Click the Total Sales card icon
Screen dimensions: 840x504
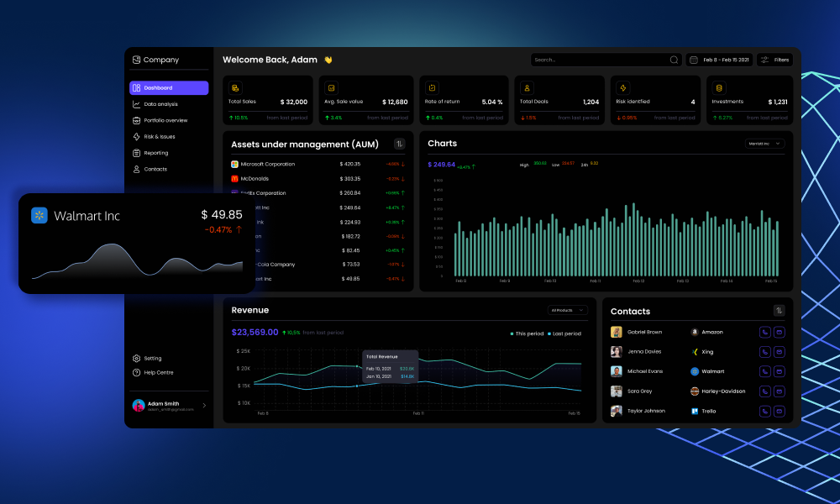pyautogui.click(x=235, y=87)
